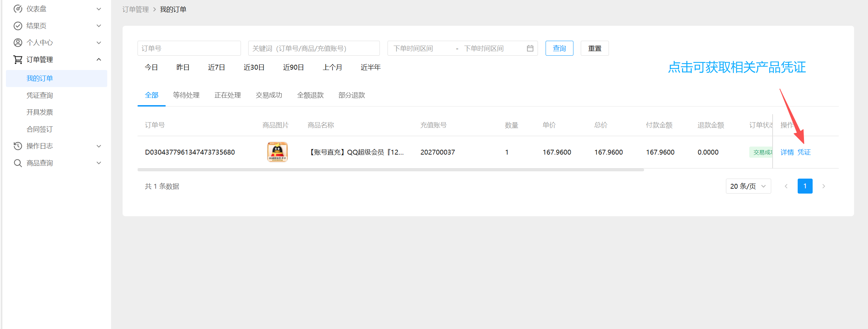Viewport: 868px width, 329px height.
Task: Go to the next page arrow
Action: (823, 186)
